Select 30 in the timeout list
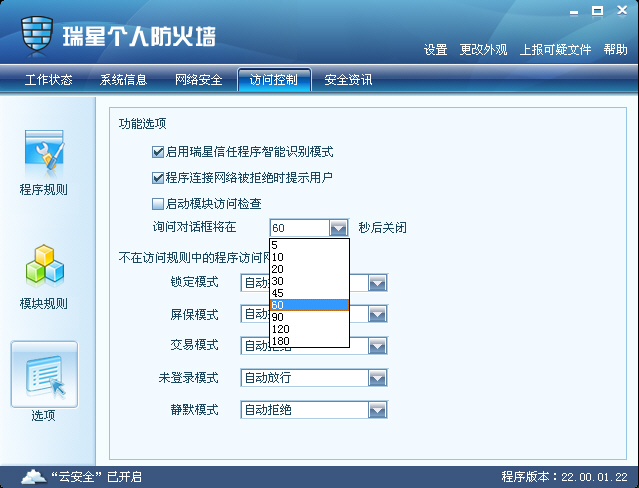 [277, 281]
